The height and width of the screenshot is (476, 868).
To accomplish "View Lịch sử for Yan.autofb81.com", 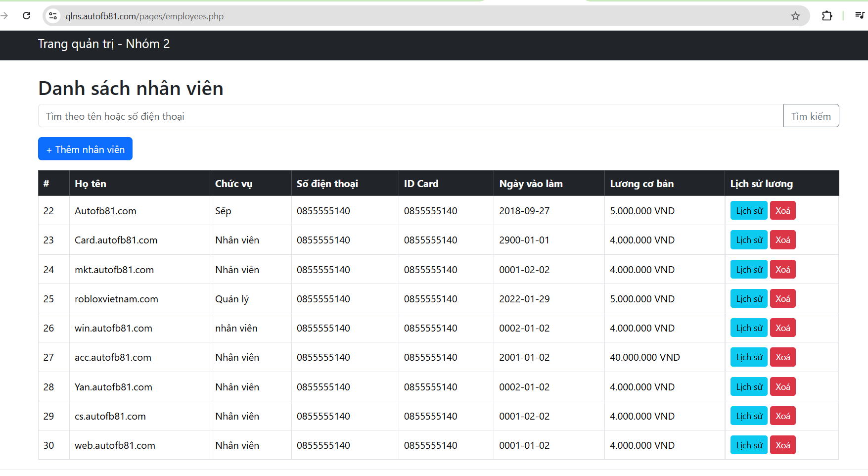I will click(749, 387).
